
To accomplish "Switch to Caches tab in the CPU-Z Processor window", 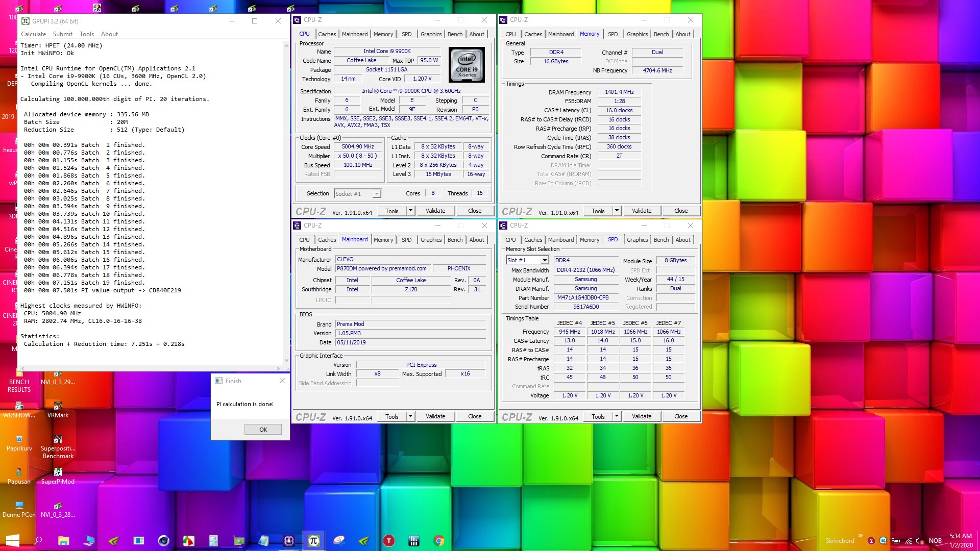I will pyautogui.click(x=327, y=34).
